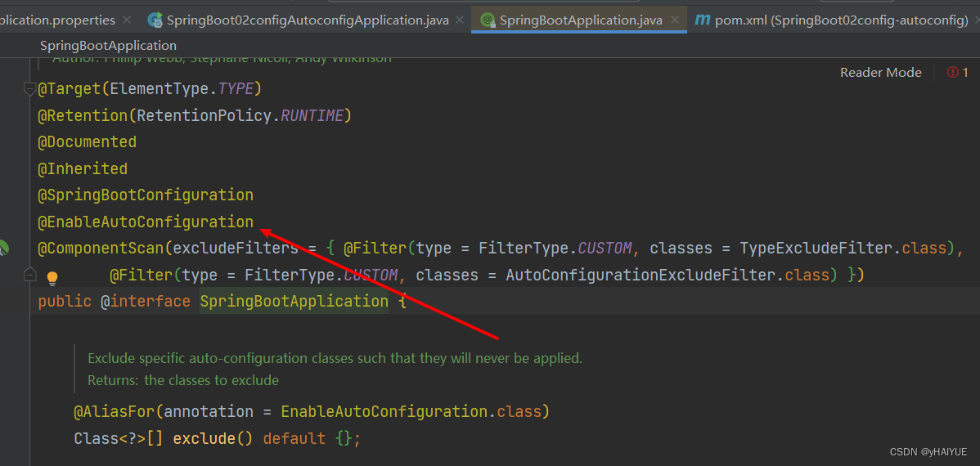Collapse fold marker beside second @Filter line
The height and width of the screenshot is (466, 980).
pos(29,274)
